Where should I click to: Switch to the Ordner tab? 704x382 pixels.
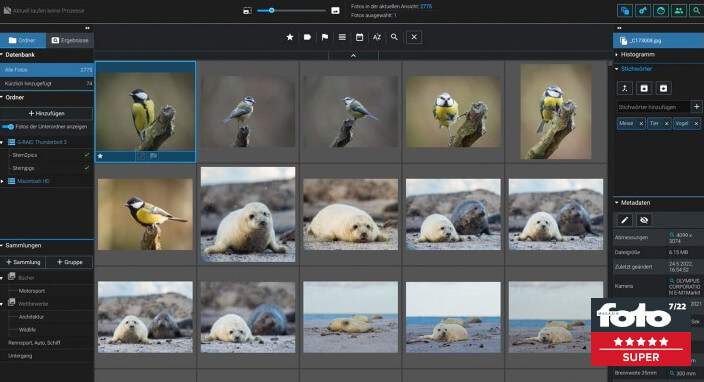[22, 40]
